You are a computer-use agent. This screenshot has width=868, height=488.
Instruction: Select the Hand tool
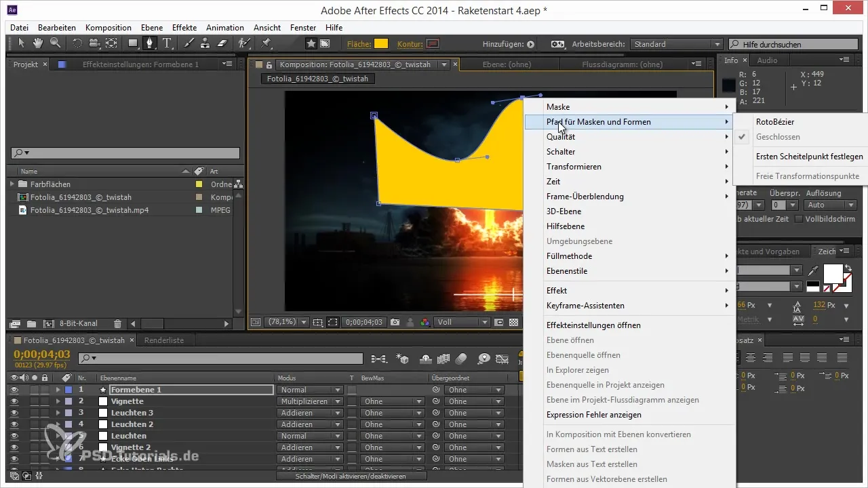[x=38, y=43]
